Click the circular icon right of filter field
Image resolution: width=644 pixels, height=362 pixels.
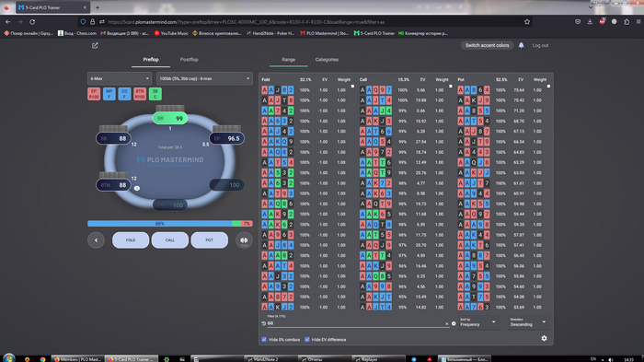pyautogui.click(x=454, y=323)
